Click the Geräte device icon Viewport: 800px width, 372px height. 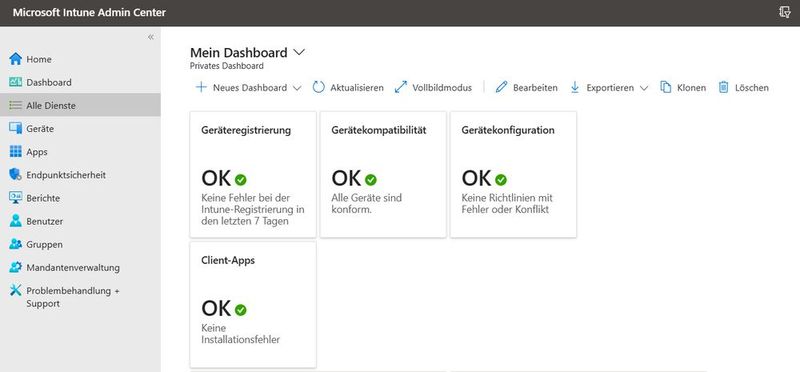[16, 129]
